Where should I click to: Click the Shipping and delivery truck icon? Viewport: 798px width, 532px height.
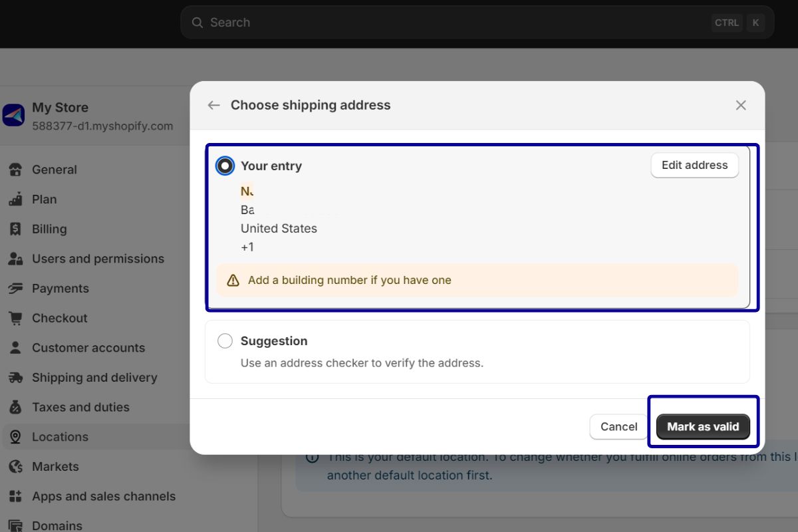(16, 378)
